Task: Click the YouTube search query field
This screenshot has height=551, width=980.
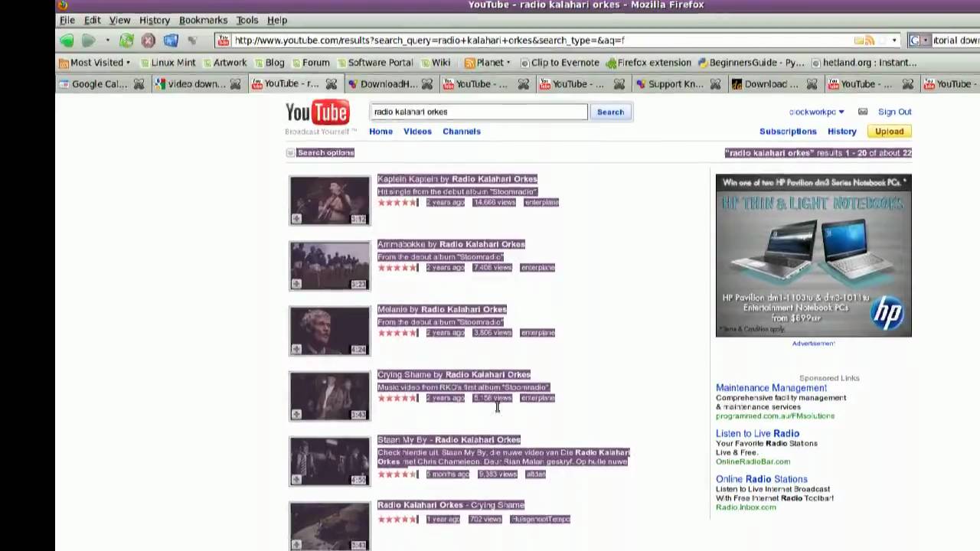Action: point(479,112)
